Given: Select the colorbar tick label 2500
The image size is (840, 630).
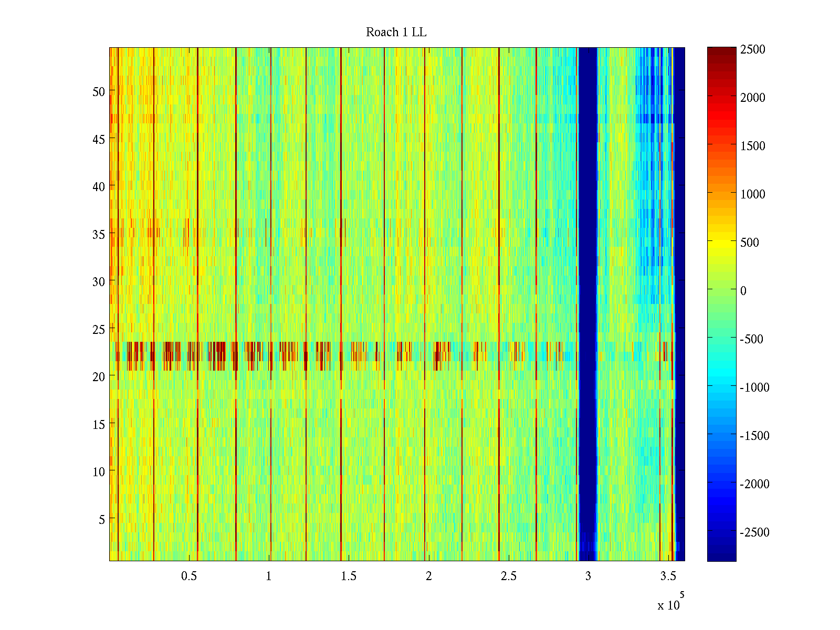Looking at the screenshot, I should tap(753, 49).
